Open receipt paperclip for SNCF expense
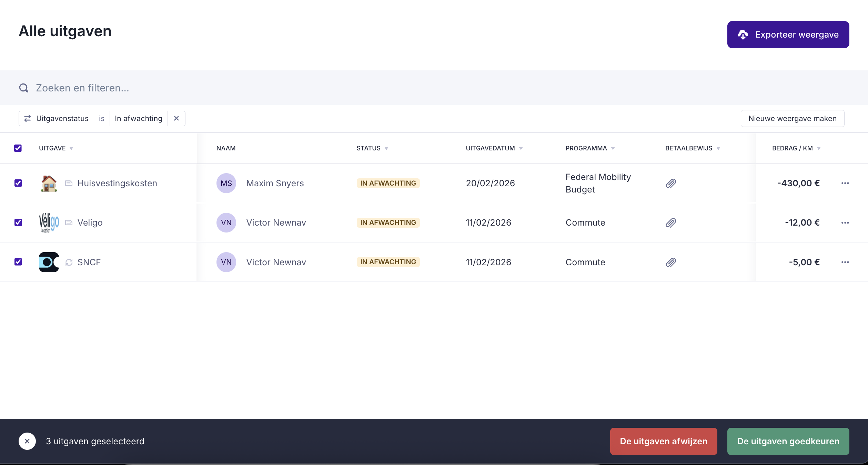This screenshot has width=868, height=465. click(x=670, y=263)
